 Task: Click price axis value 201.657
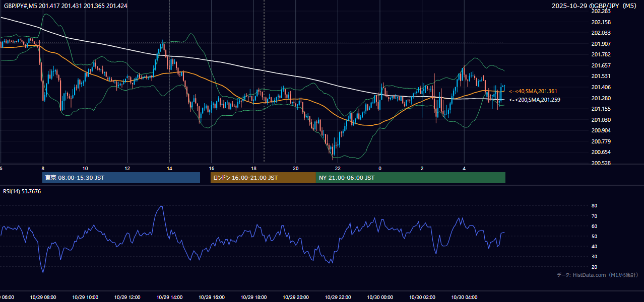point(601,65)
